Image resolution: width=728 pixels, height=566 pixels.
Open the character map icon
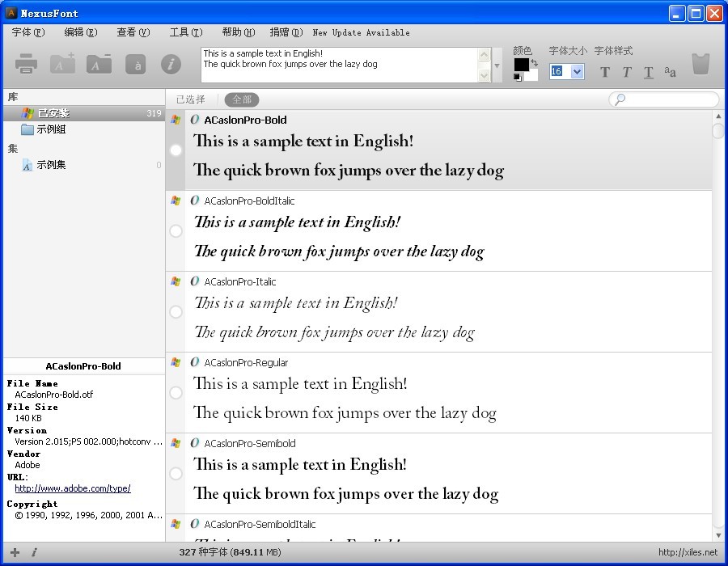pyautogui.click(x=135, y=65)
